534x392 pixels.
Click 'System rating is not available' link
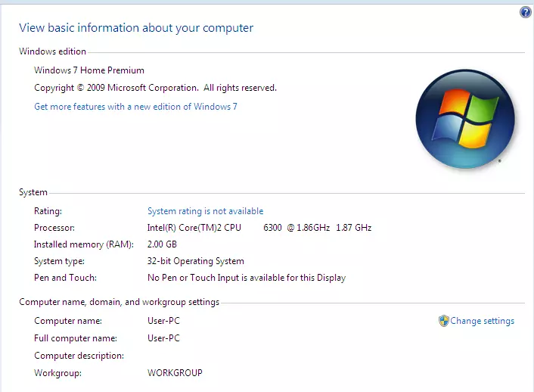tap(206, 211)
